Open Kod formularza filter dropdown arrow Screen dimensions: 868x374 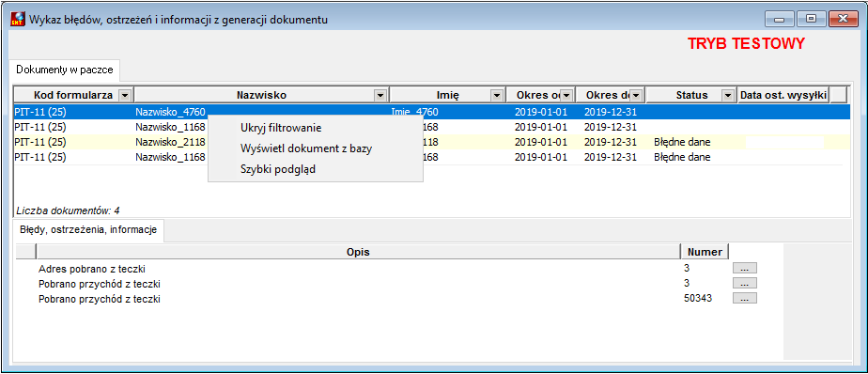click(125, 95)
